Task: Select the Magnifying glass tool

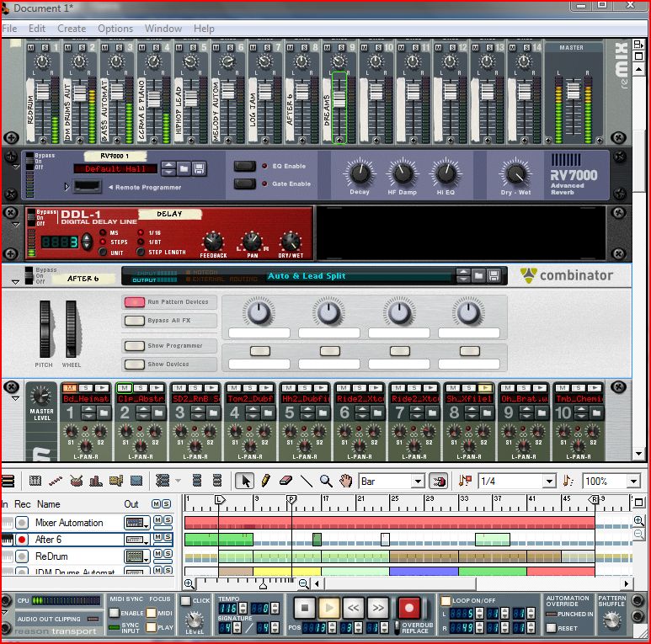Action: click(326, 481)
